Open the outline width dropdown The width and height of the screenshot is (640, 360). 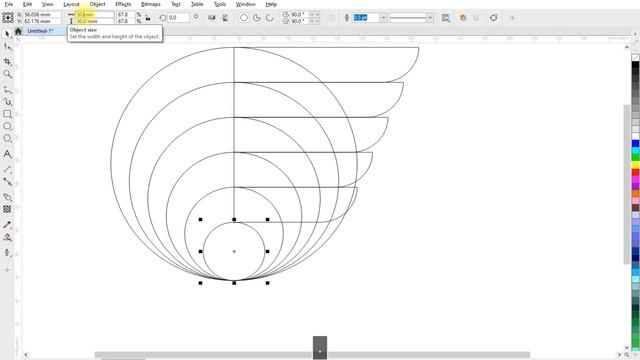coord(383,18)
